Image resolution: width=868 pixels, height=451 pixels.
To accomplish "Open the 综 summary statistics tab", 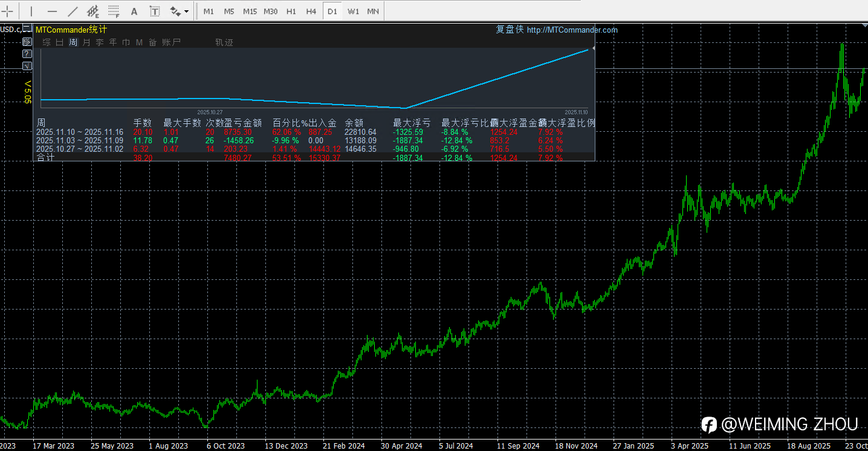I will coord(47,42).
